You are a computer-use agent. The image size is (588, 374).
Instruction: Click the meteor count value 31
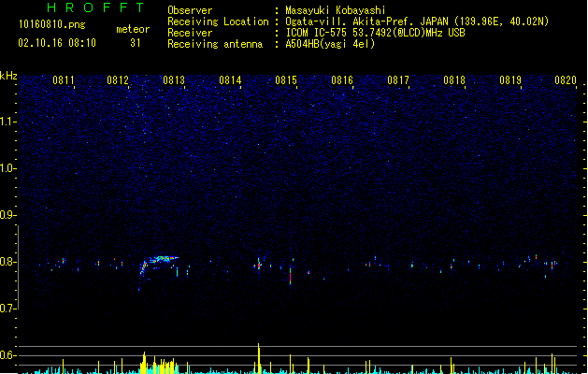tap(136, 43)
